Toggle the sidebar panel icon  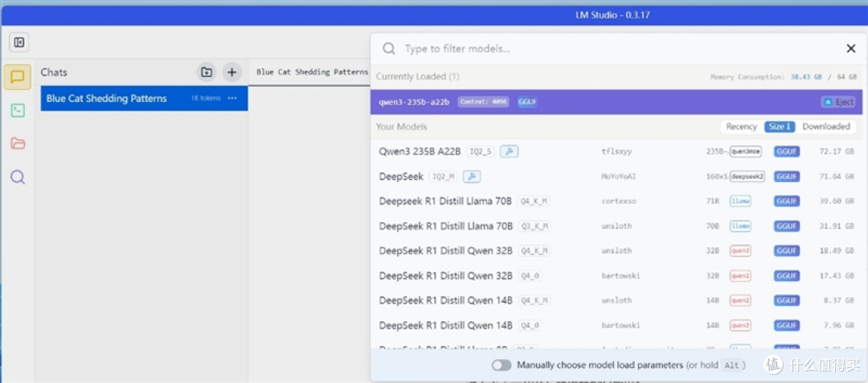pyautogui.click(x=18, y=42)
